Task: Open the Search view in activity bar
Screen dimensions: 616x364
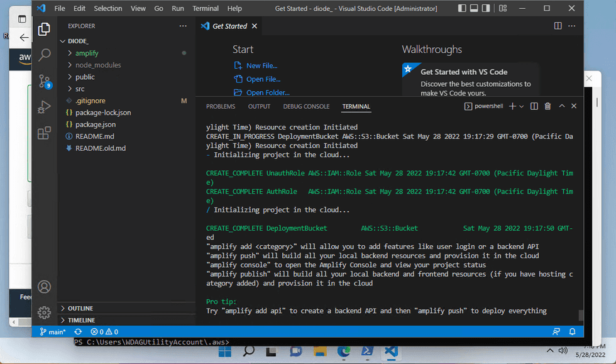Action: [44, 55]
